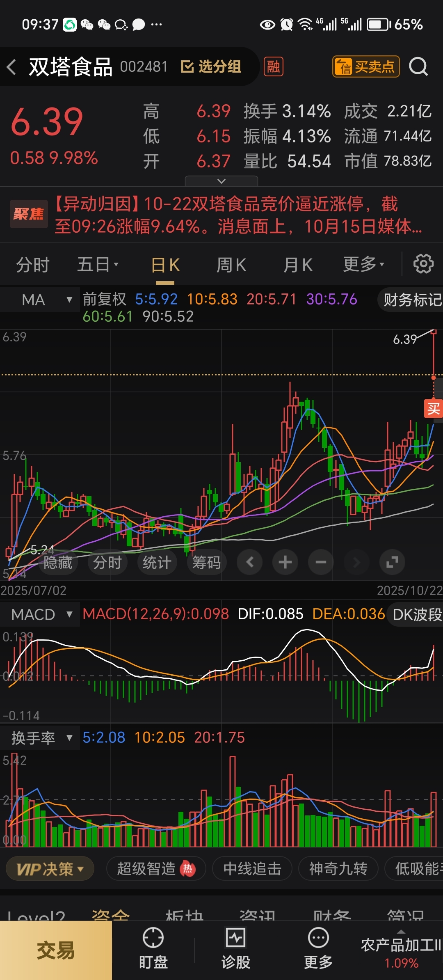Select the 中线追击 strategy chip

[252, 869]
